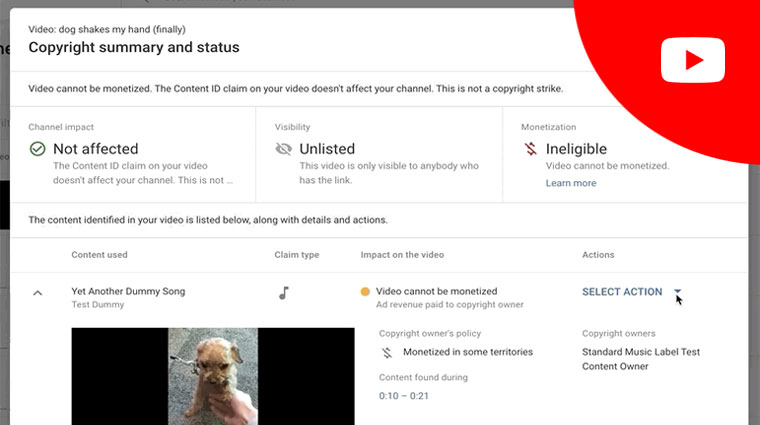Click the Test Dummy artist text
The width and height of the screenshot is (760, 425).
(x=97, y=305)
